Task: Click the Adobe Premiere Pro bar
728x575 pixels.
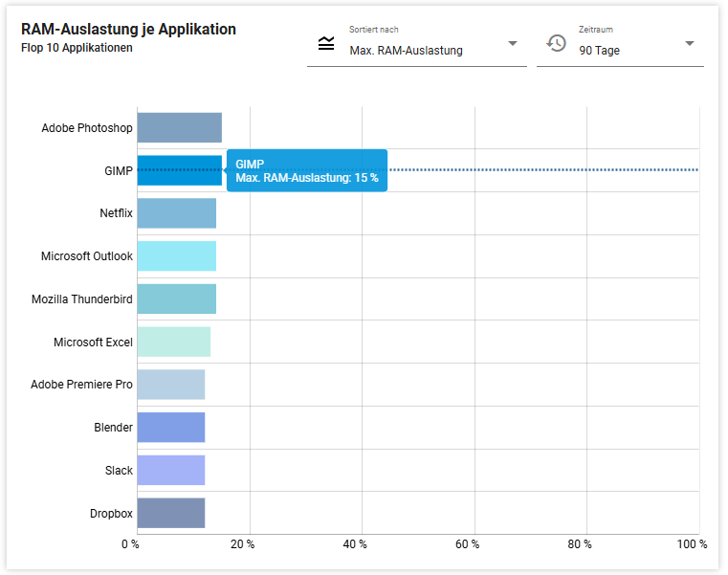Action: click(170, 385)
